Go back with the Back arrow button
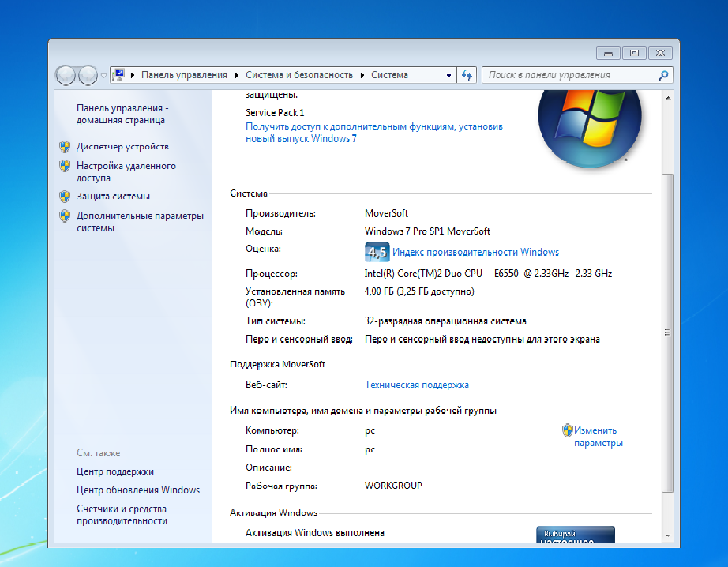728x567 pixels. click(x=66, y=75)
